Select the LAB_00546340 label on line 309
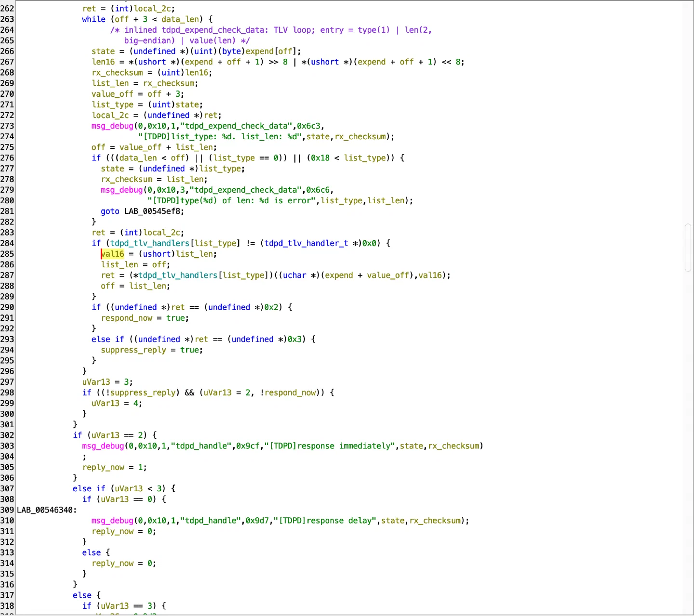This screenshot has width=694, height=616. point(45,510)
